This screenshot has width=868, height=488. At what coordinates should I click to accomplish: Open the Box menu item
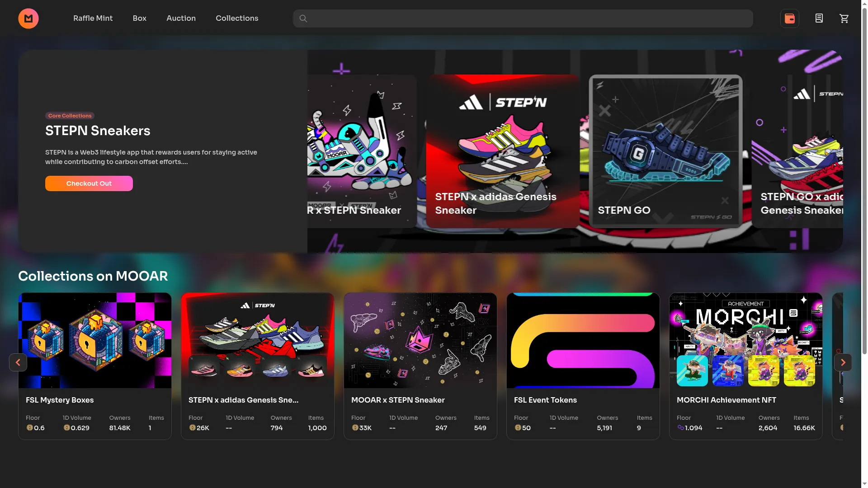pyautogui.click(x=140, y=19)
